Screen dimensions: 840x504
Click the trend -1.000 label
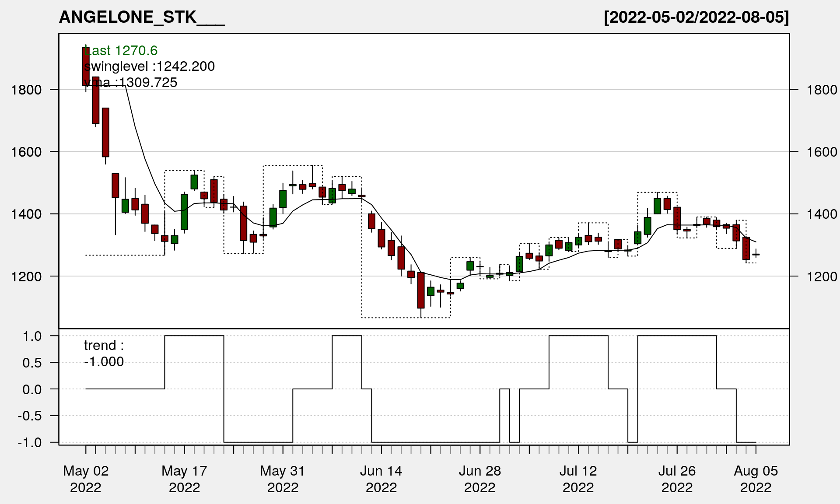pyautogui.click(x=104, y=353)
